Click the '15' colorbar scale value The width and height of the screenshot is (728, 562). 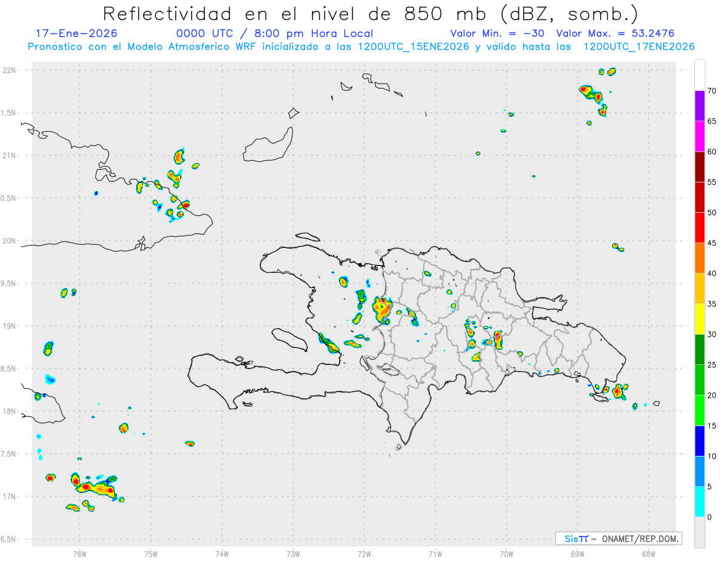712,426
